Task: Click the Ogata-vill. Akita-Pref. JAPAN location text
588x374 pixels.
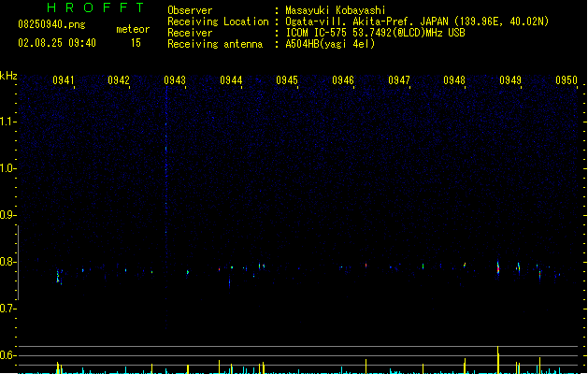Action: point(417,22)
